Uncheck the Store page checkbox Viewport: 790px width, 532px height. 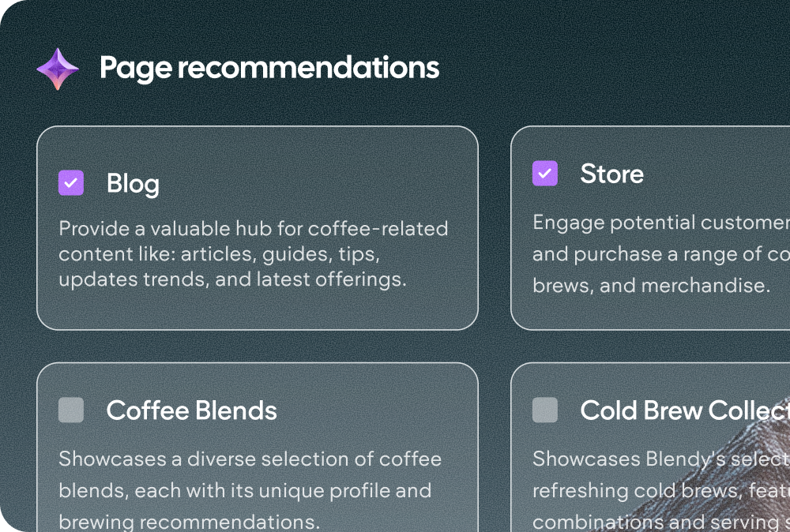[x=545, y=173]
